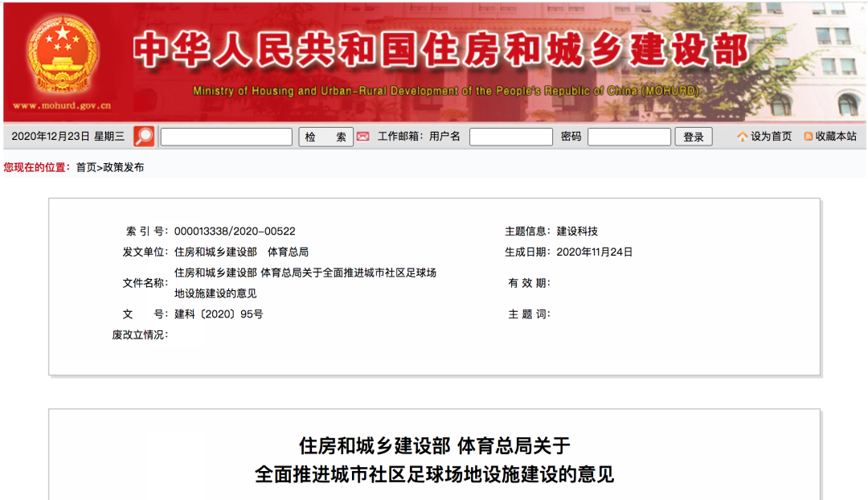Click the 中华人民共和国住房和城乡建设部 banner title

tap(440, 51)
